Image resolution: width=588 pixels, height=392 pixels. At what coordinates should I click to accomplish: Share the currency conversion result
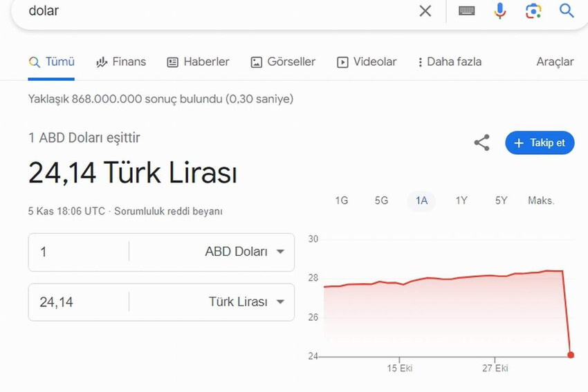[481, 143]
